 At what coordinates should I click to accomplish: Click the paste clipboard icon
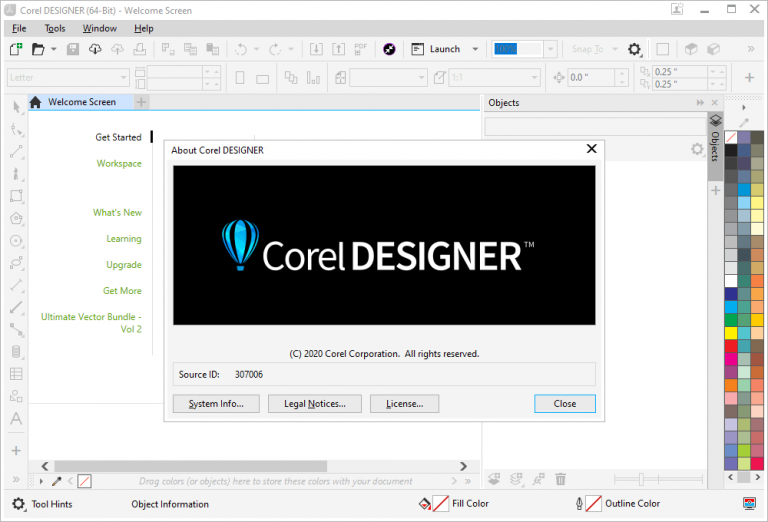click(x=212, y=49)
